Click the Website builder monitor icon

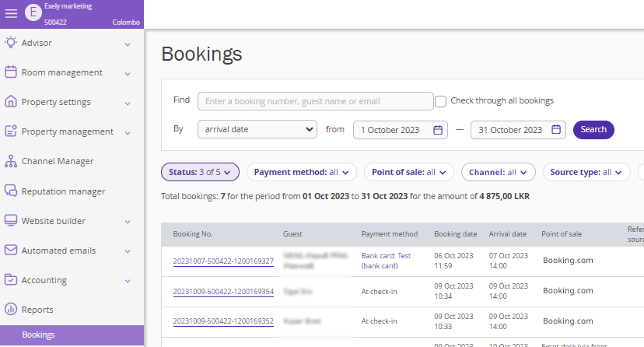pyautogui.click(x=11, y=221)
